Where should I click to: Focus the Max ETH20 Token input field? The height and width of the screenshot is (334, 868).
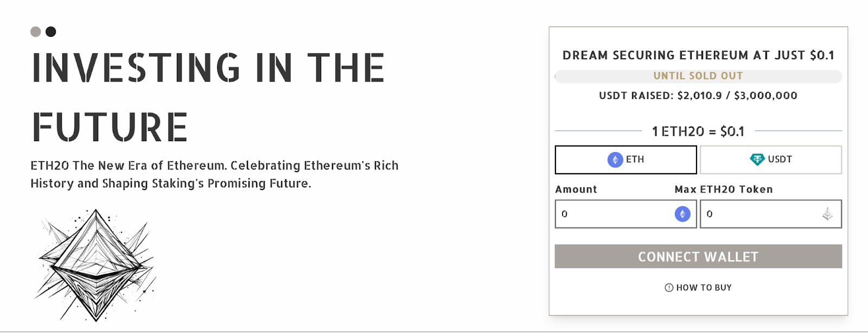(759, 214)
